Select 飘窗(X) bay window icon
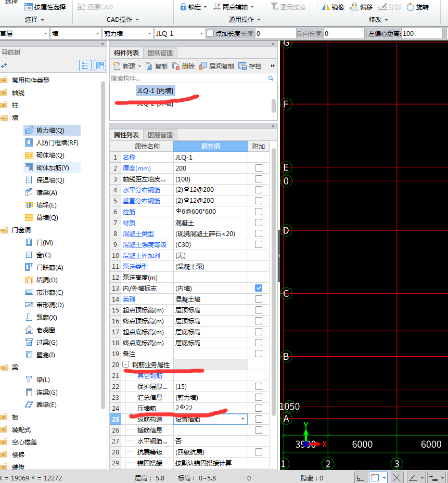The width and height of the screenshot is (448, 483). click(x=29, y=317)
